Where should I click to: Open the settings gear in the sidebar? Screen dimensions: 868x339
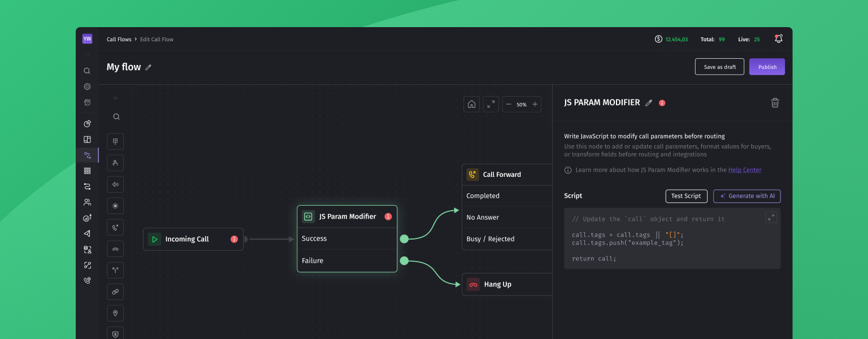(87, 87)
